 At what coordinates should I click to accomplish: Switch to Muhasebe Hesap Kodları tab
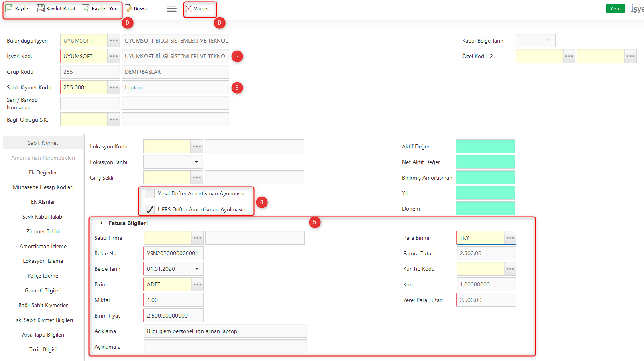[43, 187]
